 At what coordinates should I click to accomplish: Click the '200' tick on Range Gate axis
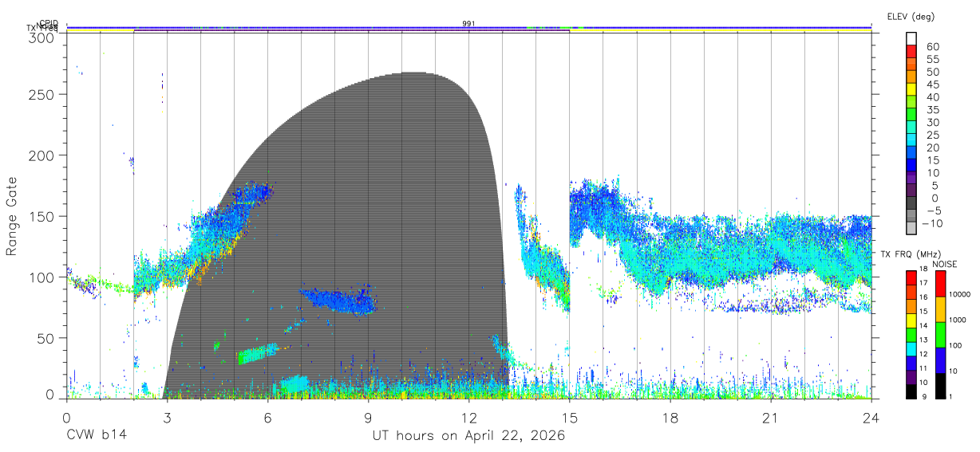[41, 155]
